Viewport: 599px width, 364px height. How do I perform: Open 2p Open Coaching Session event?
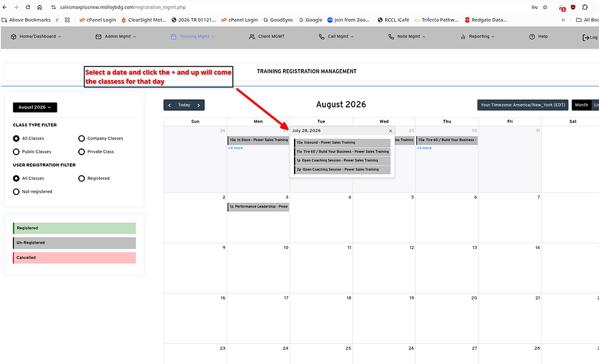point(342,170)
